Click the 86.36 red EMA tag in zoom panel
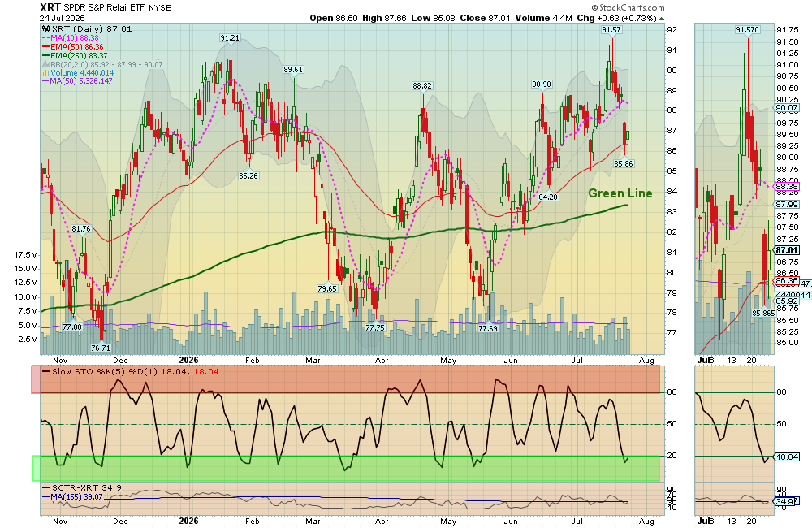The image size is (812, 528). coord(787,281)
